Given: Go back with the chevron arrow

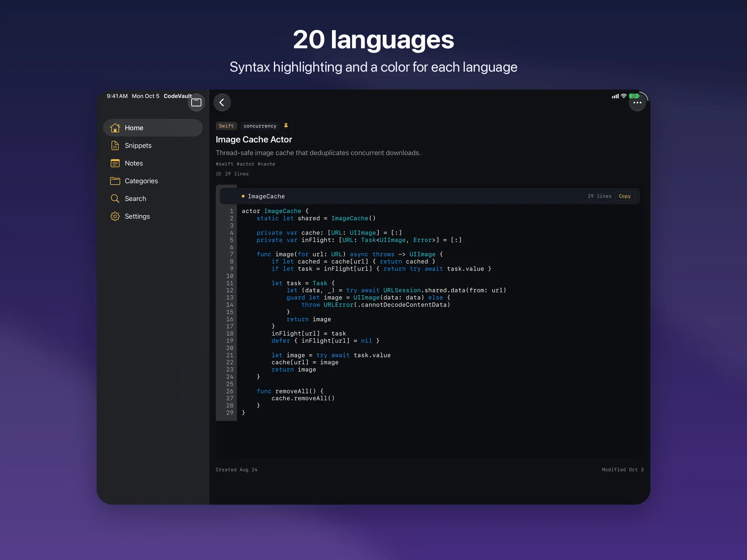Looking at the screenshot, I should [222, 102].
